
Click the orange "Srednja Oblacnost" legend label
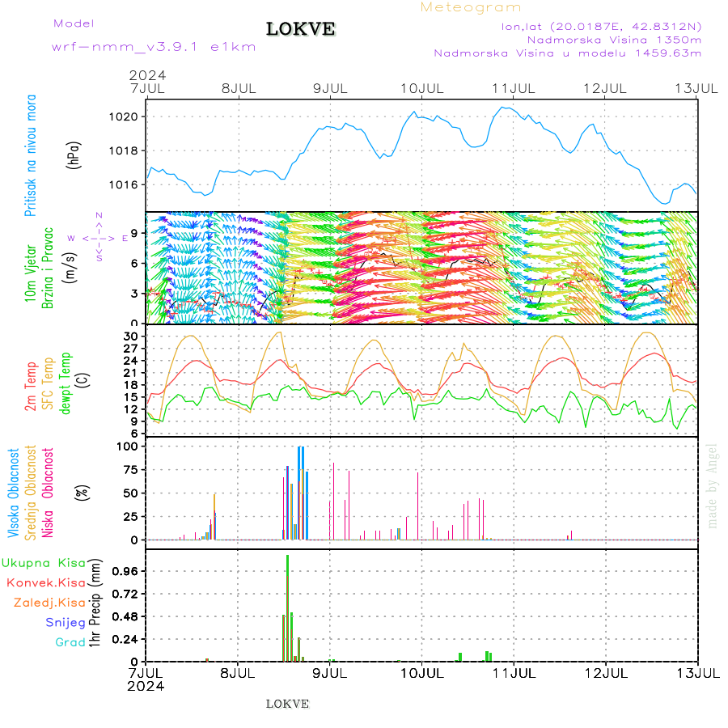[30, 493]
